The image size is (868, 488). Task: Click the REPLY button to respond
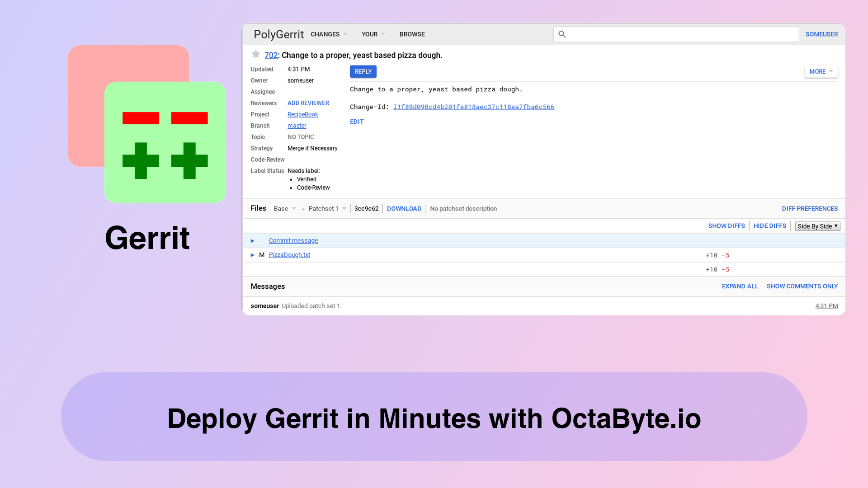point(363,71)
